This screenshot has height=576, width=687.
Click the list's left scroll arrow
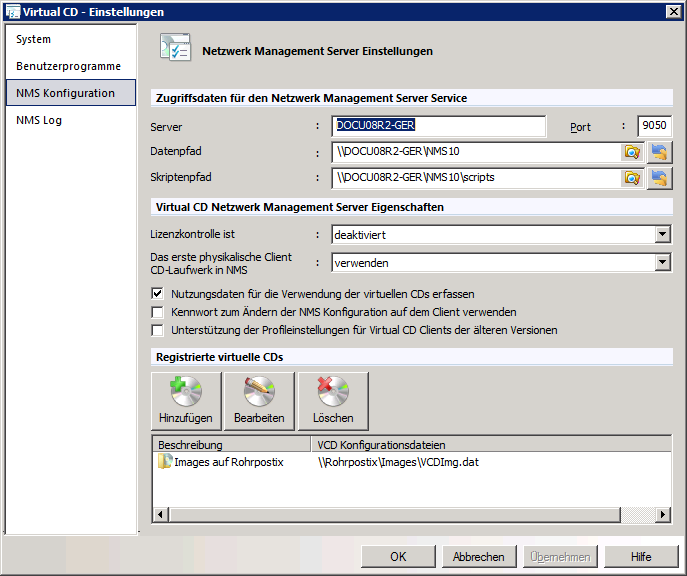coord(160,514)
